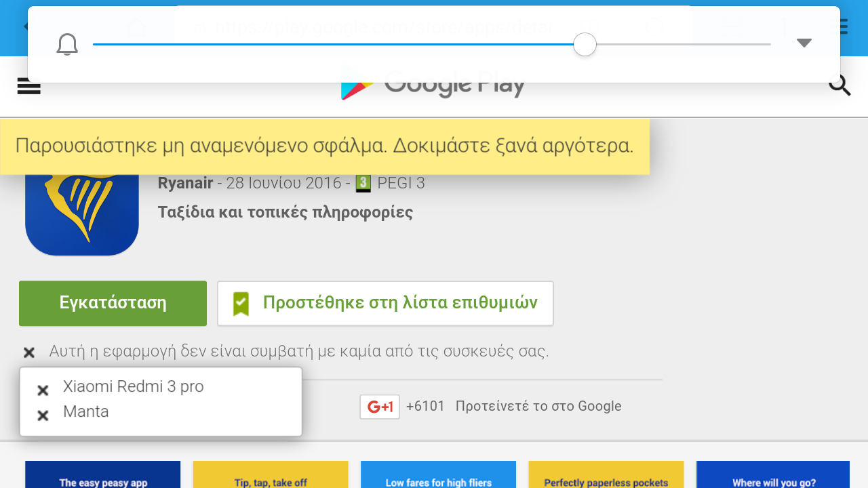Click the Ryanair app icon
This screenshot has height=488, width=868.
tap(82, 213)
